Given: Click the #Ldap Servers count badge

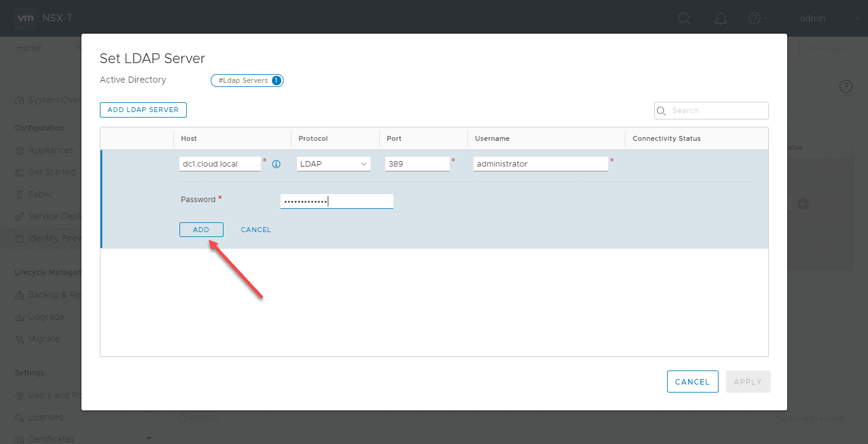Looking at the screenshot, I should coord(247,80).
